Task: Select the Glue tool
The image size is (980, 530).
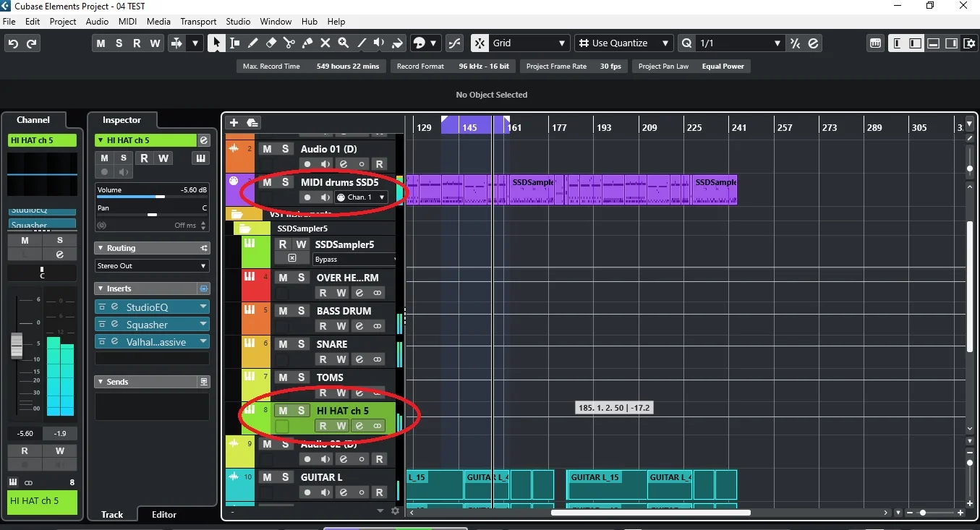Action: 307,43
